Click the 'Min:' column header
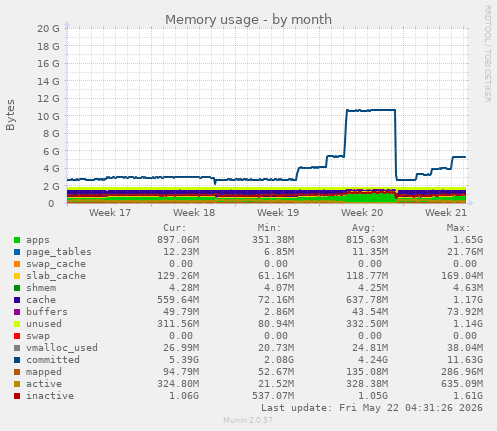 [269, 228]
